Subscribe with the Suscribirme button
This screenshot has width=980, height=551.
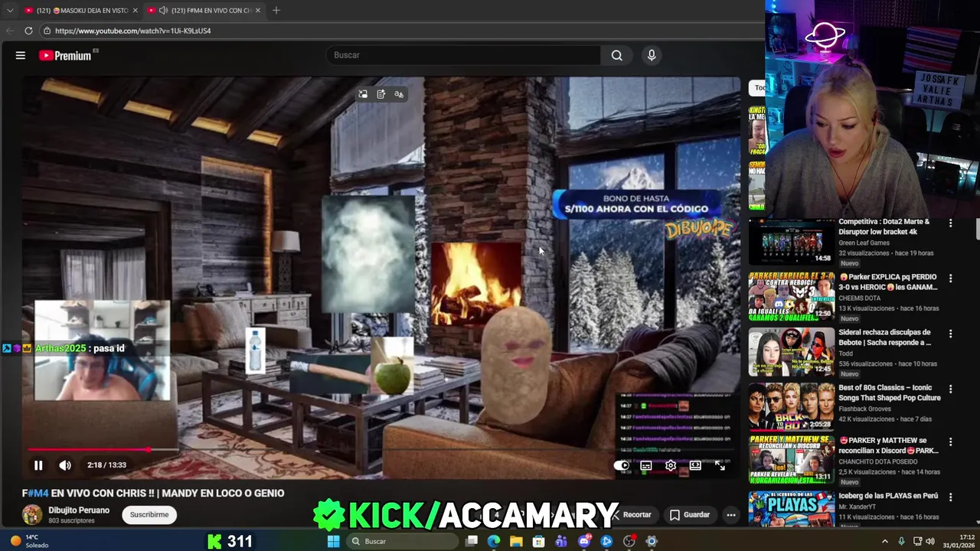[x=149, y=514]
